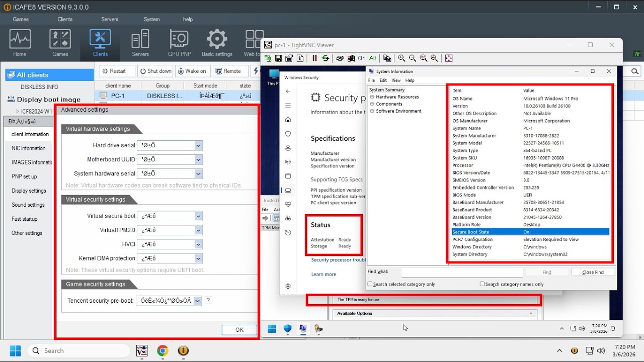Viewport: 644px width, 362px height.
Task: Open the Learn more link
Action: 324,275
